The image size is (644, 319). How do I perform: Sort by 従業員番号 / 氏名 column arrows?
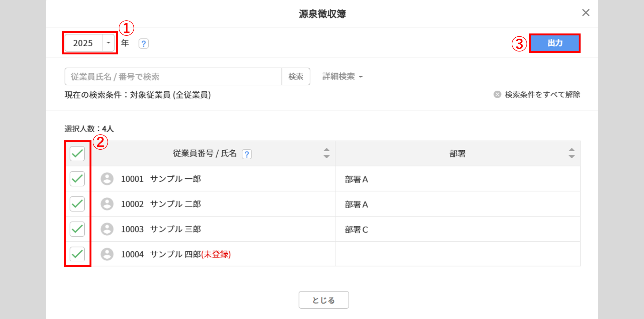[x=327, y=153]
